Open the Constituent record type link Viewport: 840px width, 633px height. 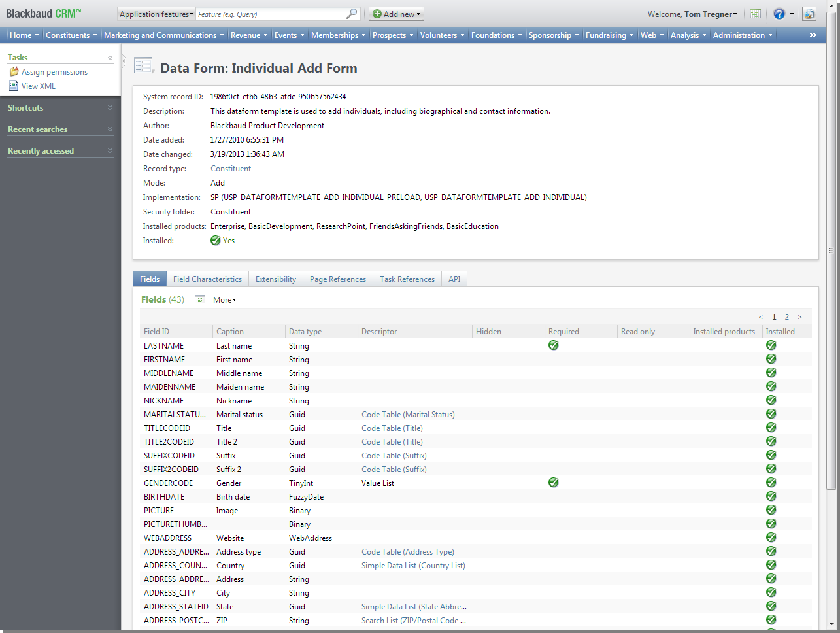pos(231,169)
